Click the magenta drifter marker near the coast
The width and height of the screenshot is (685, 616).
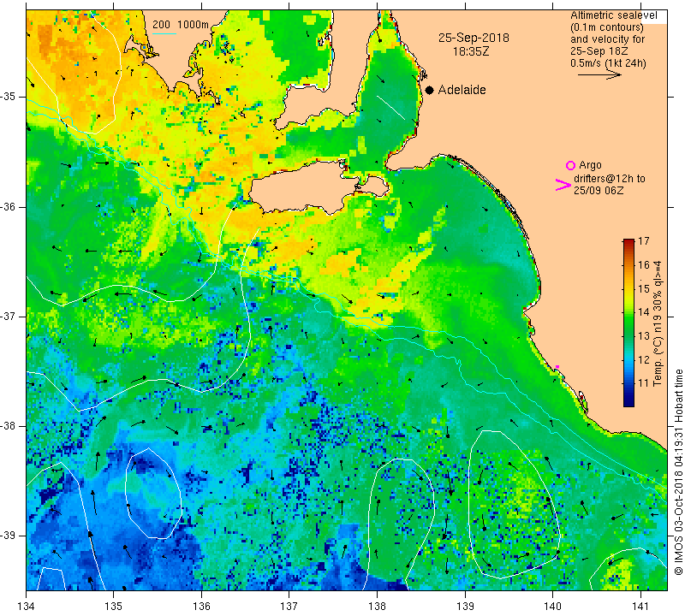click(557, 367)
